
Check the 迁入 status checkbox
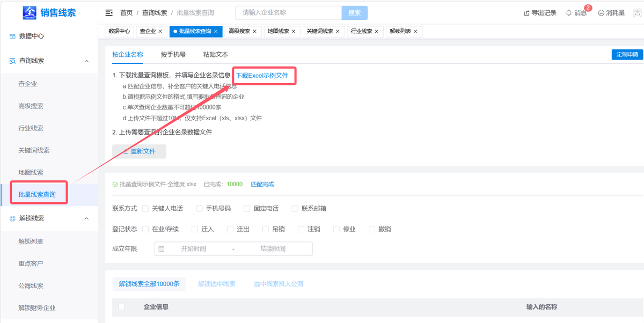pos(195,229)
